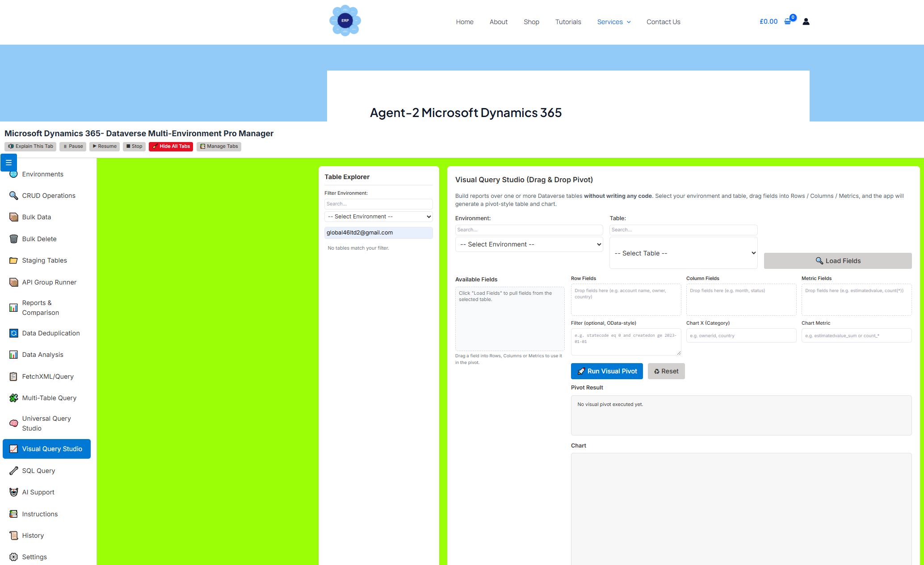924x565 pixels.
Task: Select global46ltd2@gmail.com in Table Explorer
Action: click(x=378, y=232)
